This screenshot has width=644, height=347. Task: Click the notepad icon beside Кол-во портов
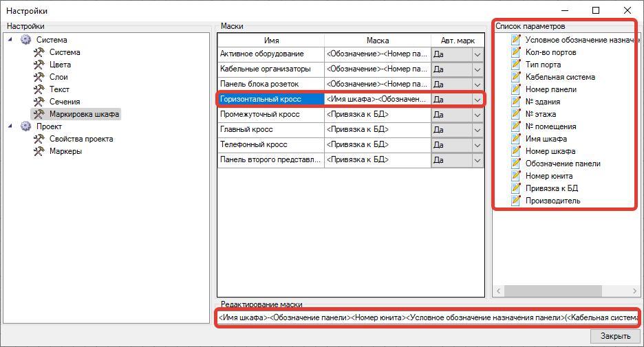516,52
